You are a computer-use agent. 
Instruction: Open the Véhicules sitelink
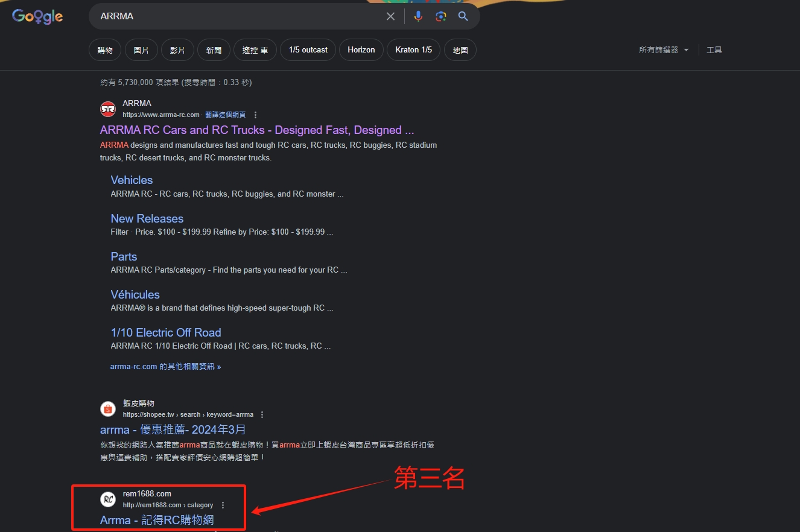pos(135,294)
